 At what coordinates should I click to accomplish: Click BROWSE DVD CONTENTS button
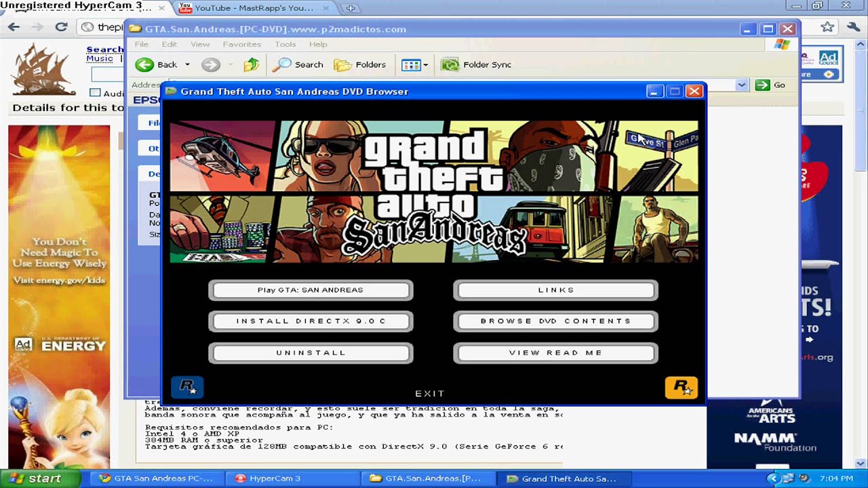coord(556,321)
